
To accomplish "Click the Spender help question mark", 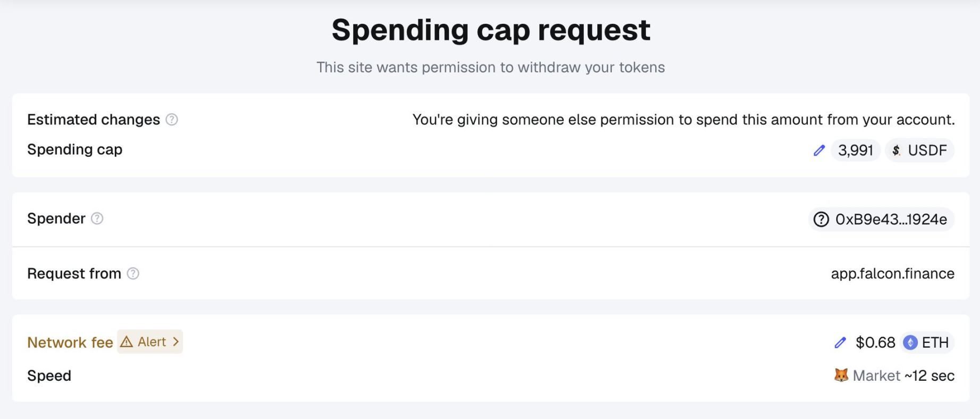I will [x=97, y=219].
